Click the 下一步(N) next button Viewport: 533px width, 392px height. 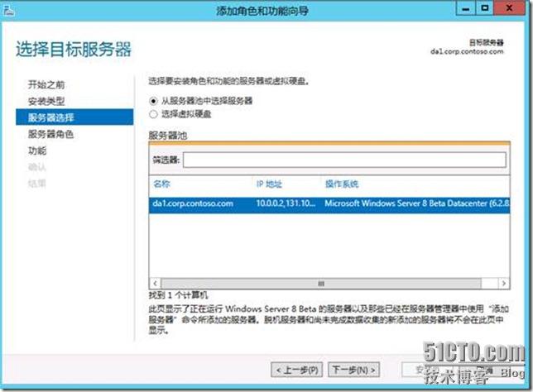pyautogui.click(x=353, y=370)
